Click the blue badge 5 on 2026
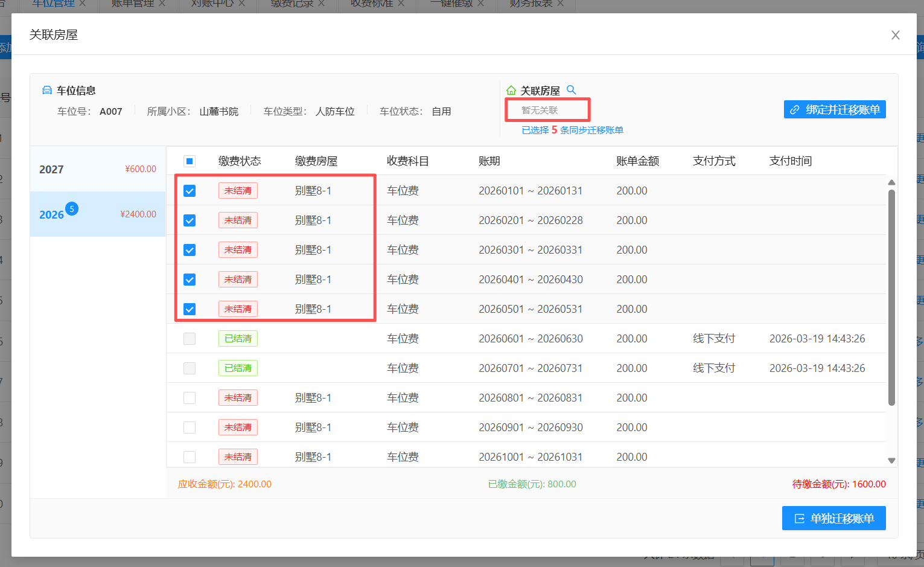 [x=72, y=209]
